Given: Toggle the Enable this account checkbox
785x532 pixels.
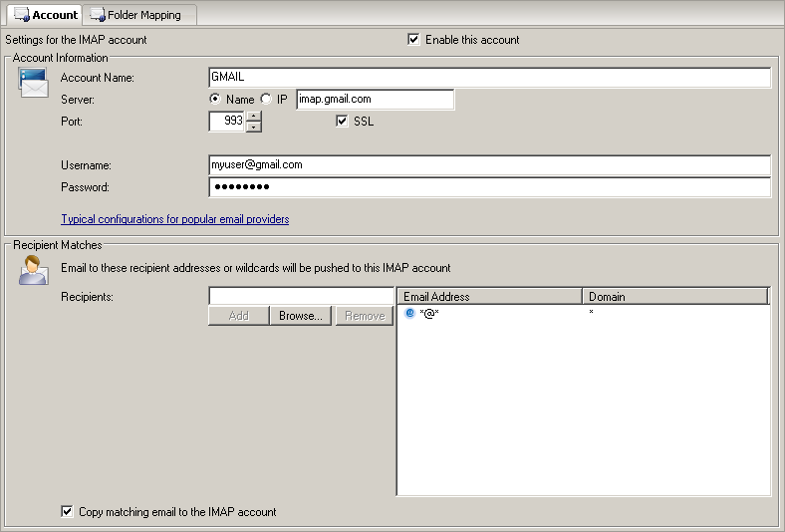Looking at the screenshot, I should coord(414,40).
